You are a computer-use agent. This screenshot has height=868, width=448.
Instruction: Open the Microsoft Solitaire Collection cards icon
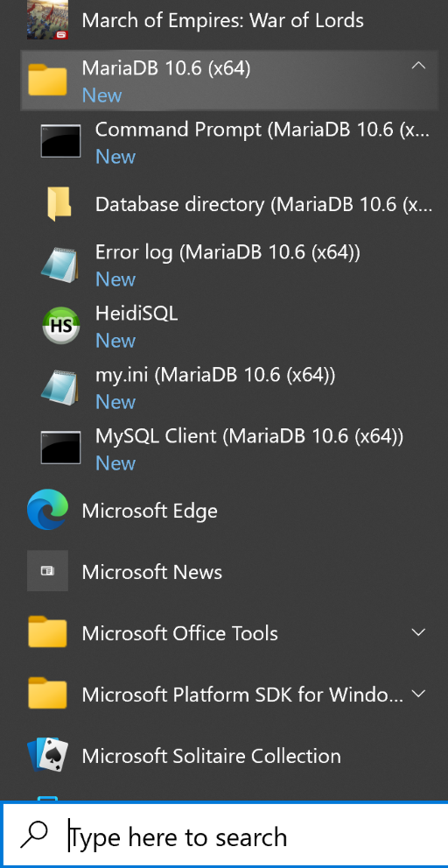pyautogui.click(x=47, y=755)
